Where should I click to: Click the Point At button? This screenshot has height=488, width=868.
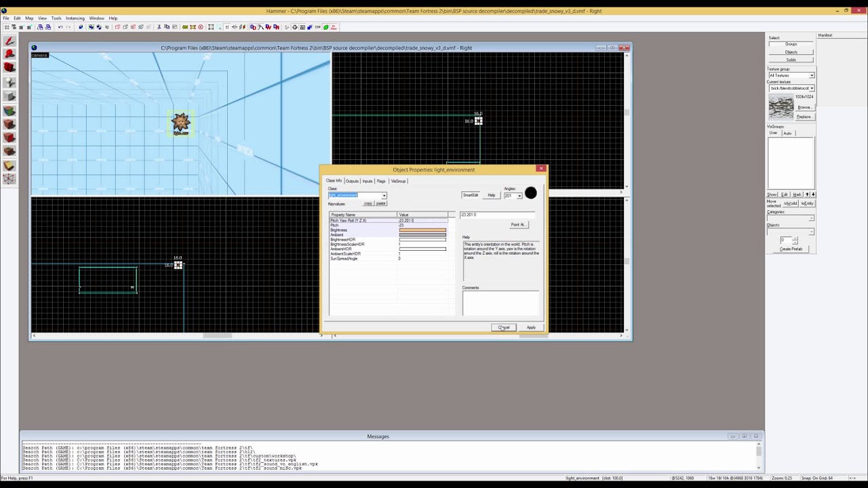click(x=518, y=225)
